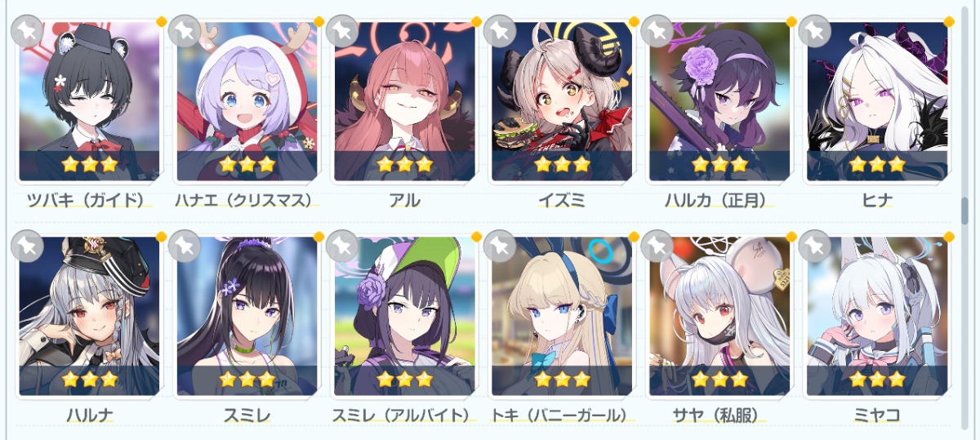Click pin icon on イズミ portrait
The image size is (980, 440).
click(x=500, y=31)
